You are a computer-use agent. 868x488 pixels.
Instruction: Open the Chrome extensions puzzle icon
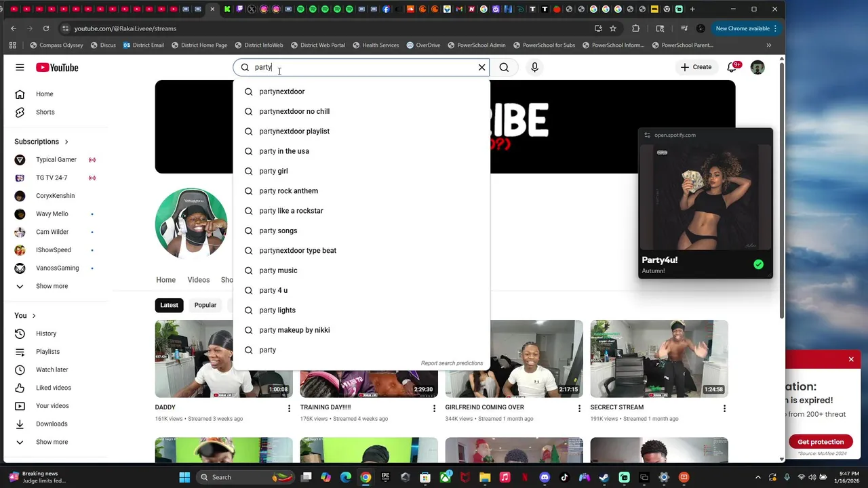(635, 28)
